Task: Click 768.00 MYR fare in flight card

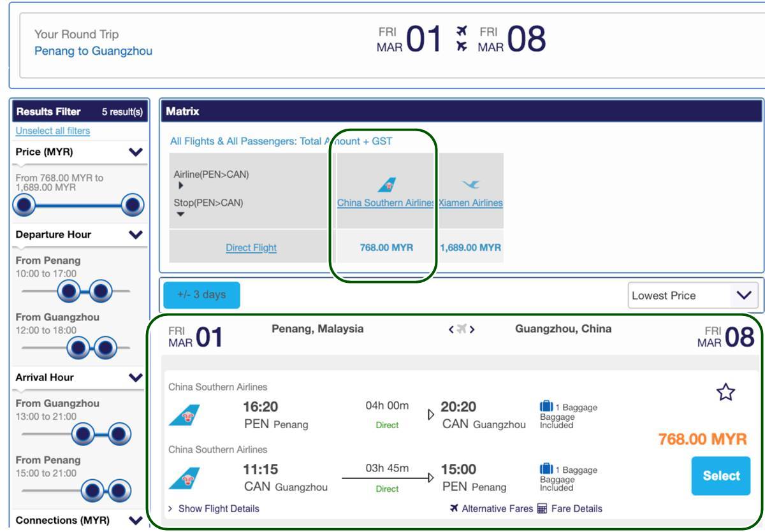Action: click(x=703, y=439)
